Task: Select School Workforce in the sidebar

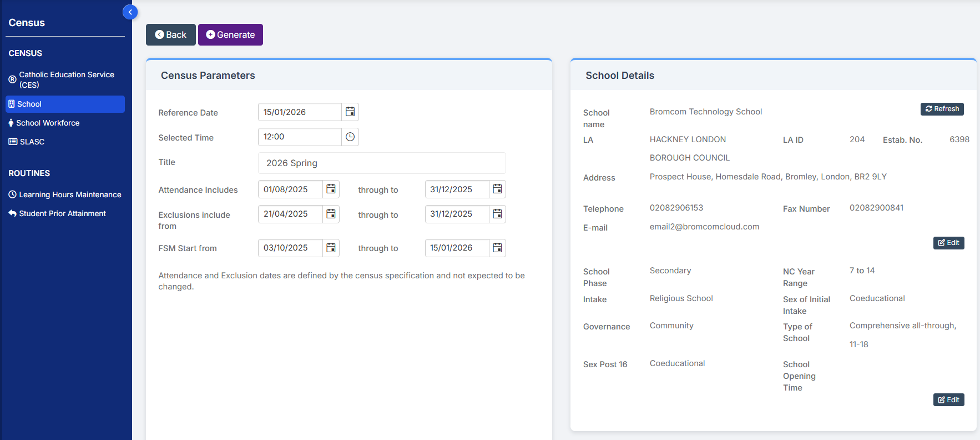Action: [48, 123]
